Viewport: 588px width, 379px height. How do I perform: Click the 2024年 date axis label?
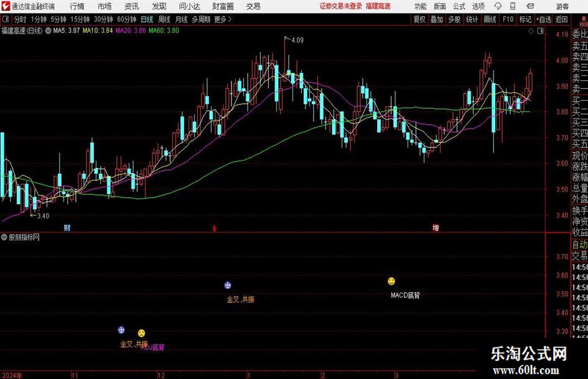point(12,375)
